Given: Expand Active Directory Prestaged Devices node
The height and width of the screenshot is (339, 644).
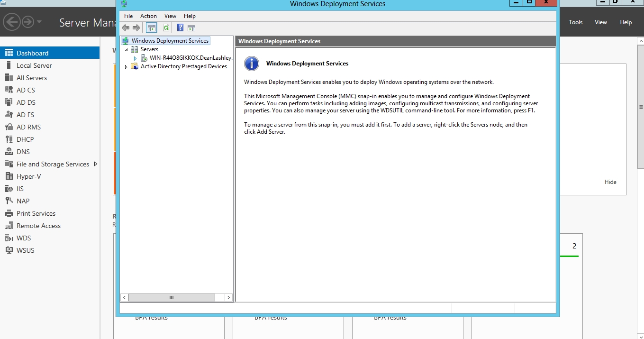Looking at the screenshot, I should [x=126, y=67].
